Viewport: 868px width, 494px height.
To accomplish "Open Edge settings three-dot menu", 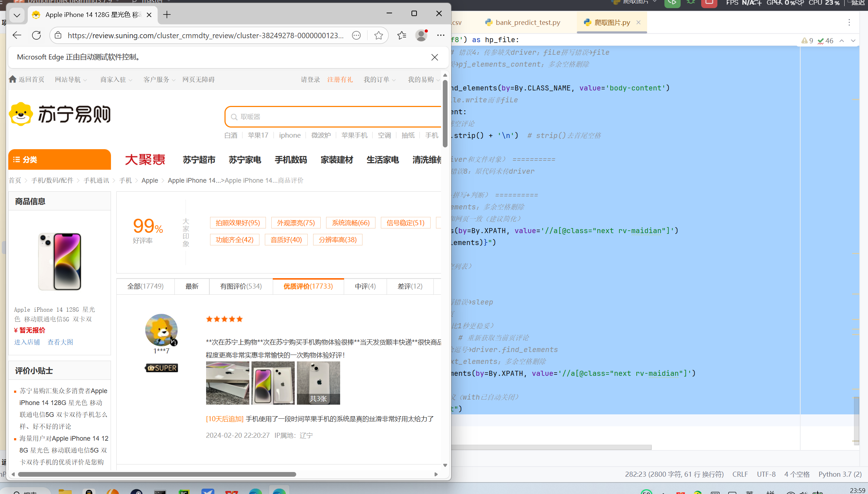I will point(441,35).
